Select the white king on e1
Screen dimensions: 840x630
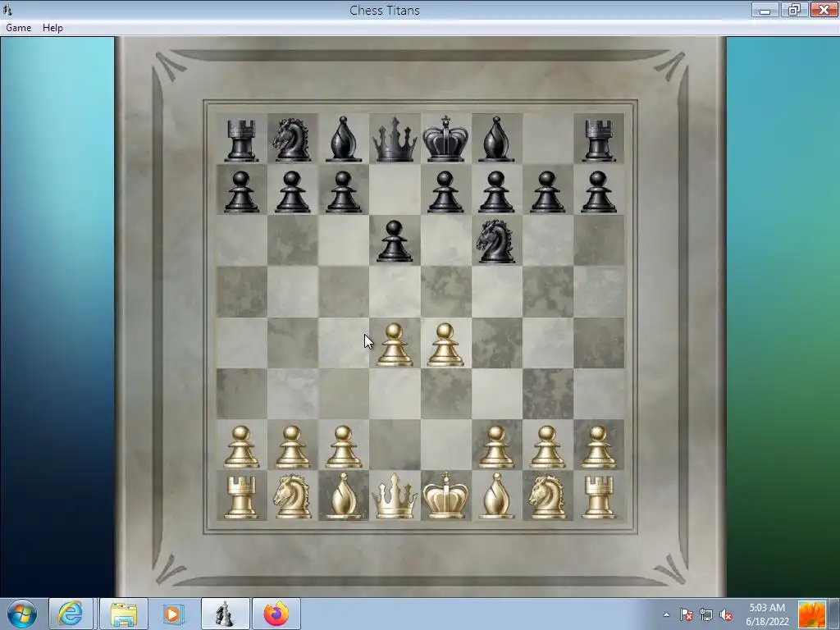445,495
